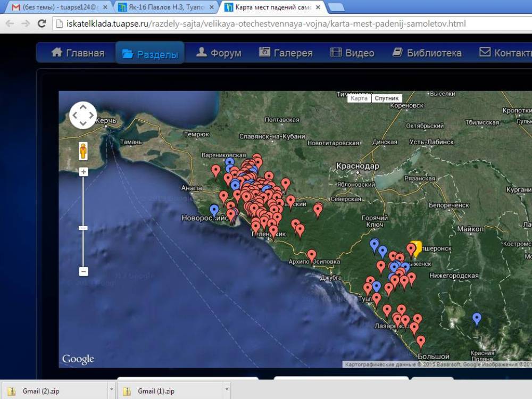Screen dimensions: 532x399
Task: Click the browser address bar URL
Action: pos(266,24)
